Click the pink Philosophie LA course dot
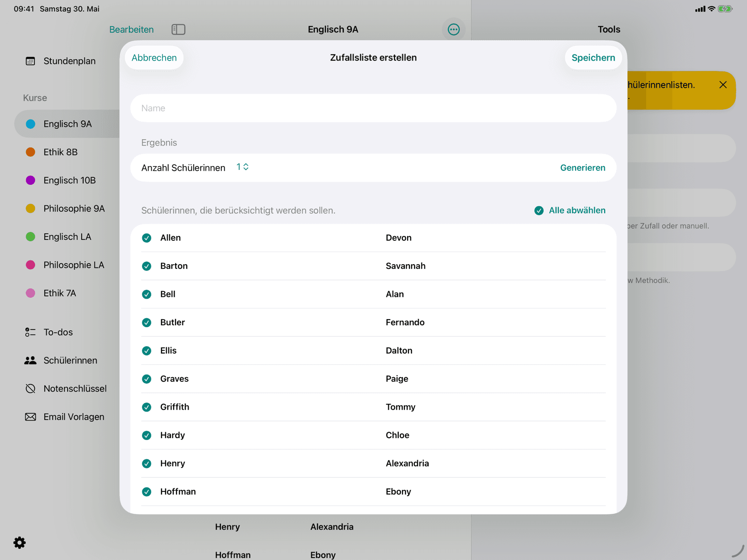The height and width of the screenshot is (560, 747). 30,265
